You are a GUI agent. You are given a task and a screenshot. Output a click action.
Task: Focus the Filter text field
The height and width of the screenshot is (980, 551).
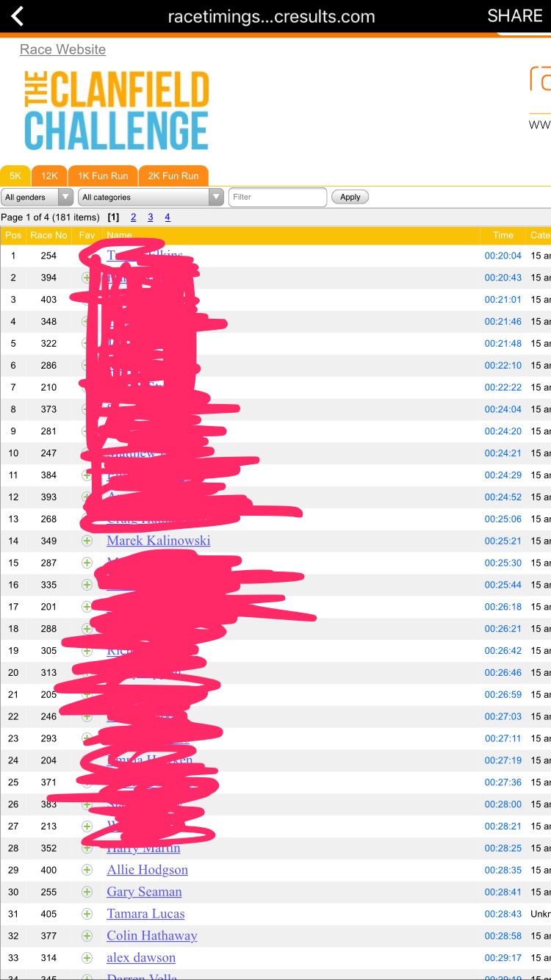tap(278, 197)
